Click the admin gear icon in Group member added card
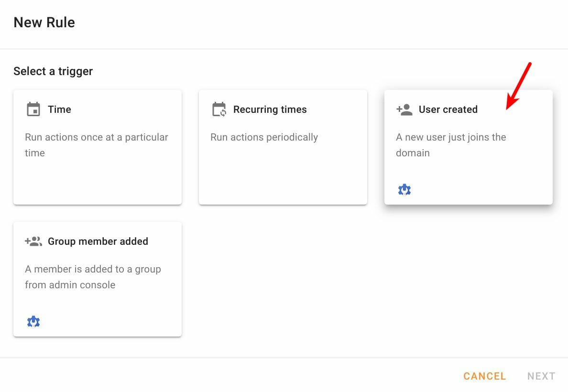568x392 pixels. coord(33,321)
